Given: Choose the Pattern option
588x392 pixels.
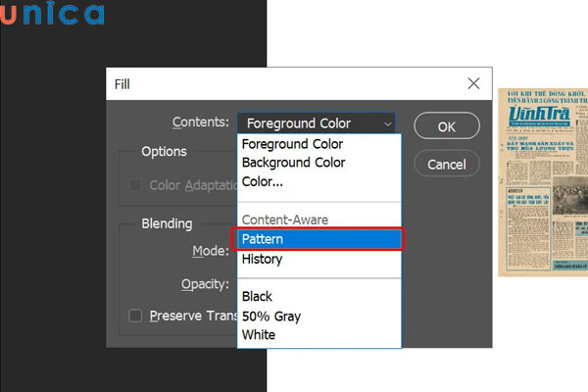Looking at the screenshot, I should [x=263, y=239].
